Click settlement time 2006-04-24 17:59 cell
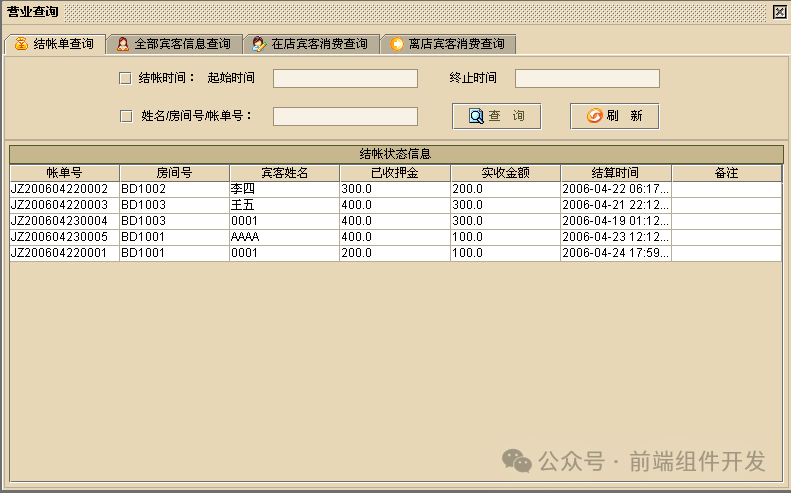 [x=616, y=253]
